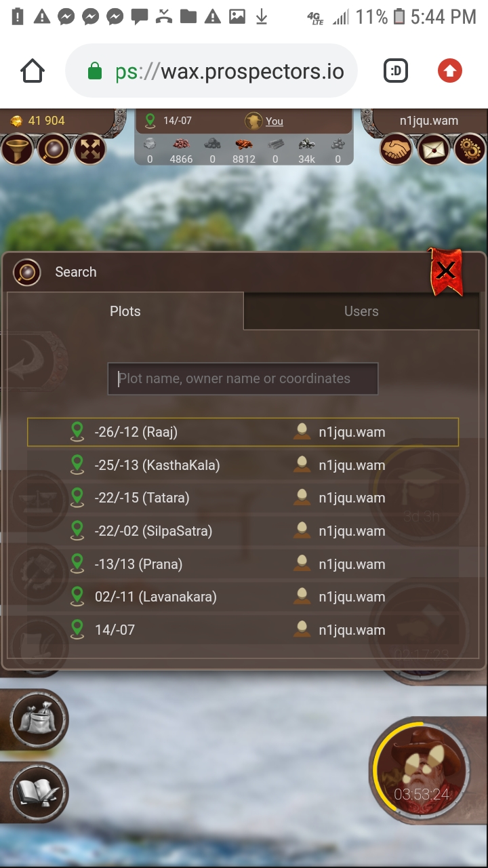Focus the plot name search field
488x868 pixels.
243,378
